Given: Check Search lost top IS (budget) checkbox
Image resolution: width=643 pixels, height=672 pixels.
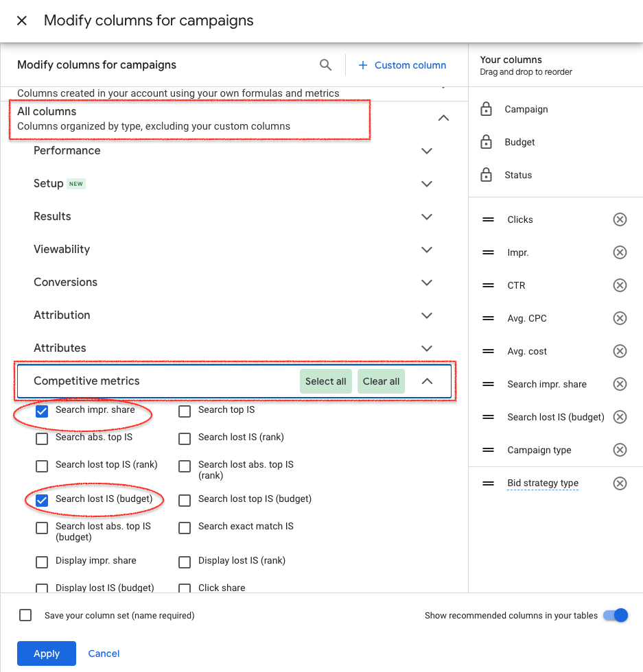Looking at the screenshot, I should (x=185, y=501).
